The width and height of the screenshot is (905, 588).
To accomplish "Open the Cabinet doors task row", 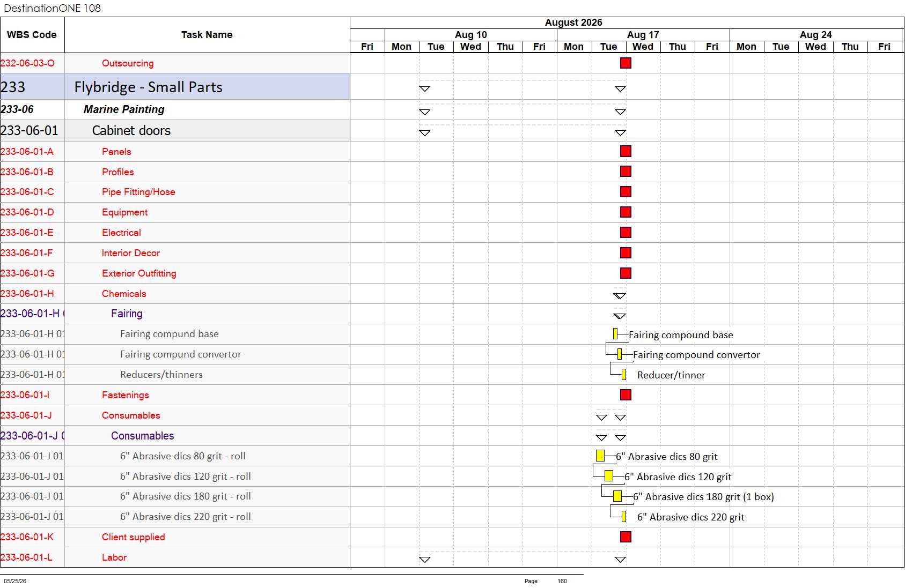I will pos(175,131).
